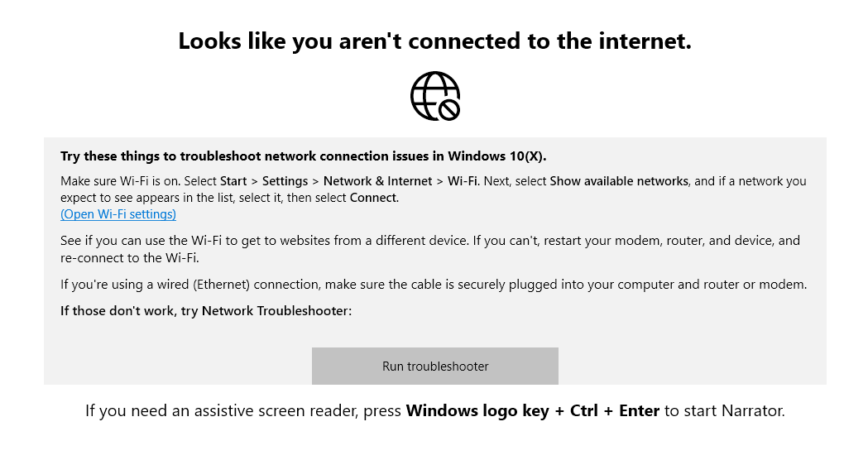Click the bold Show available networks text
Viewport: 868px width, 460px height.
click(619, 181)
